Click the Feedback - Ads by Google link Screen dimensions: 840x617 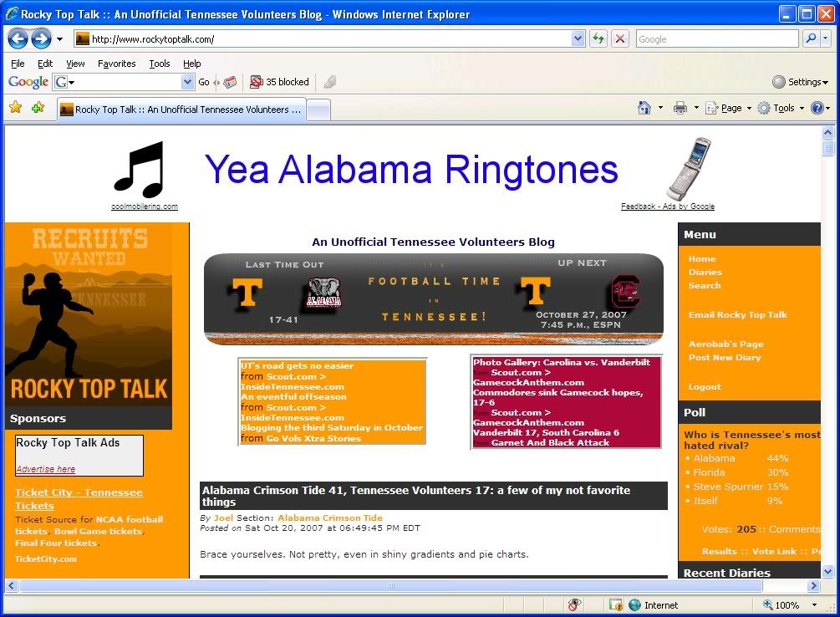click(668, 207)
